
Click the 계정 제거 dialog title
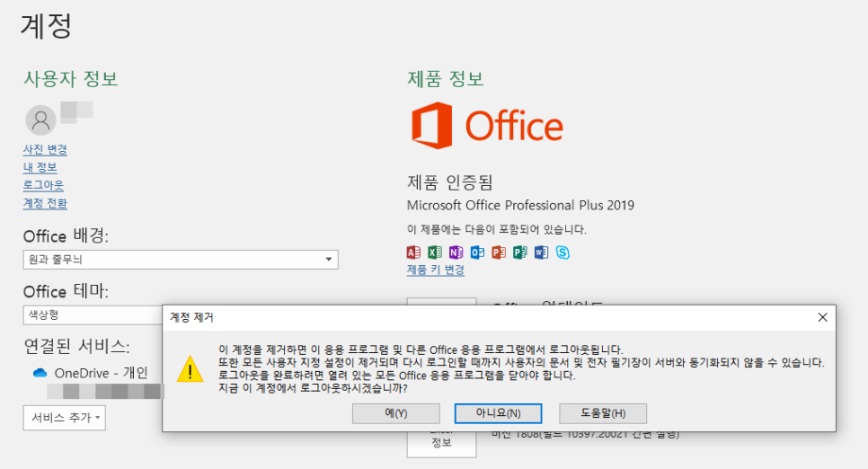pos(191,317)
